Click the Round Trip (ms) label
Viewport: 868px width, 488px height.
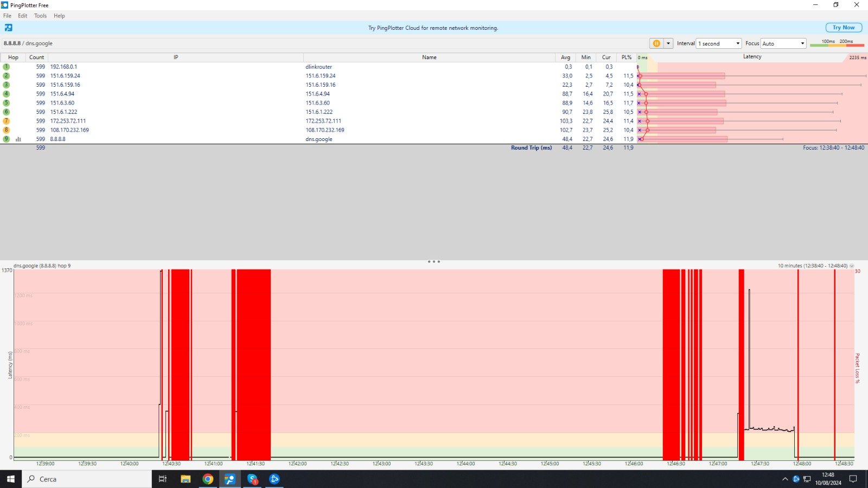pyautogui.click(x=531, y=147)
